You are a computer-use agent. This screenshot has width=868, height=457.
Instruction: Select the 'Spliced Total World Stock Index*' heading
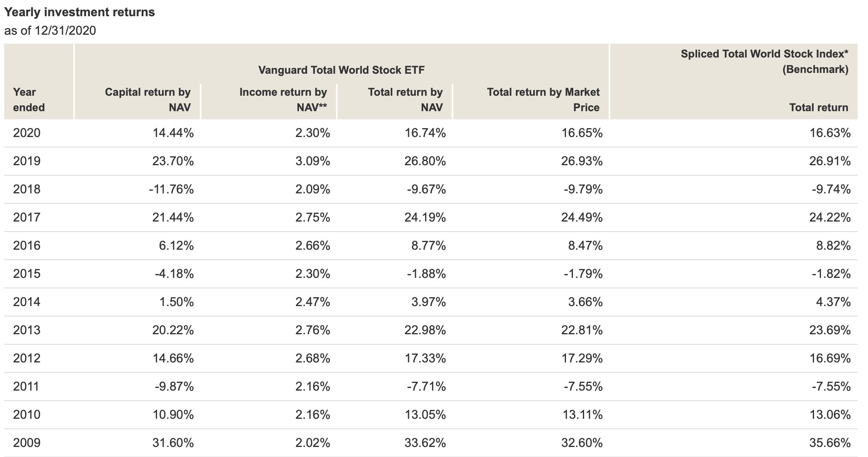(764, 54)
